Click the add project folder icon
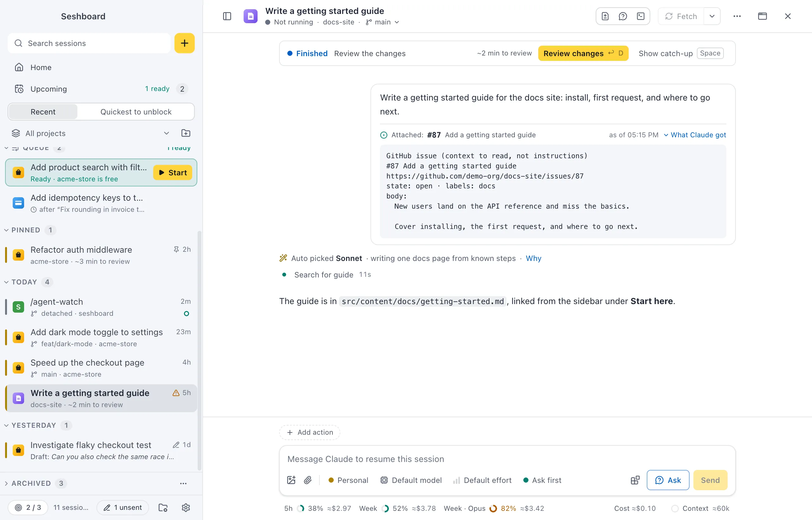Screen dimensions: 812x520 pos(186,133)
